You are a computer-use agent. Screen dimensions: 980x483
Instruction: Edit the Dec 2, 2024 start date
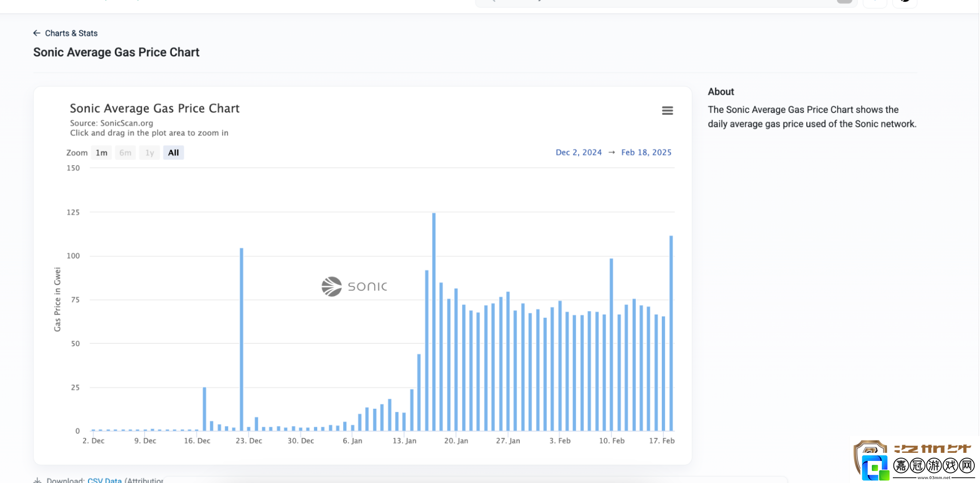pyautogui.click(x=579, y=152)
